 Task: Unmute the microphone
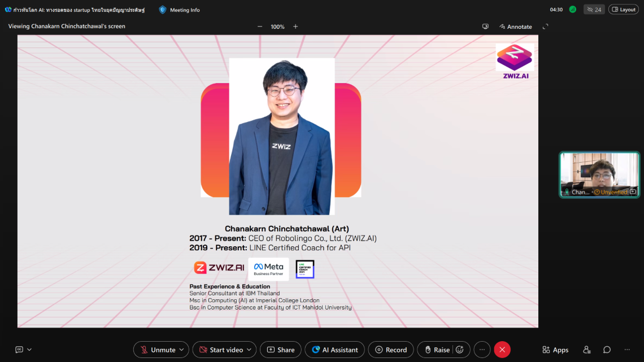coord(158,350)
